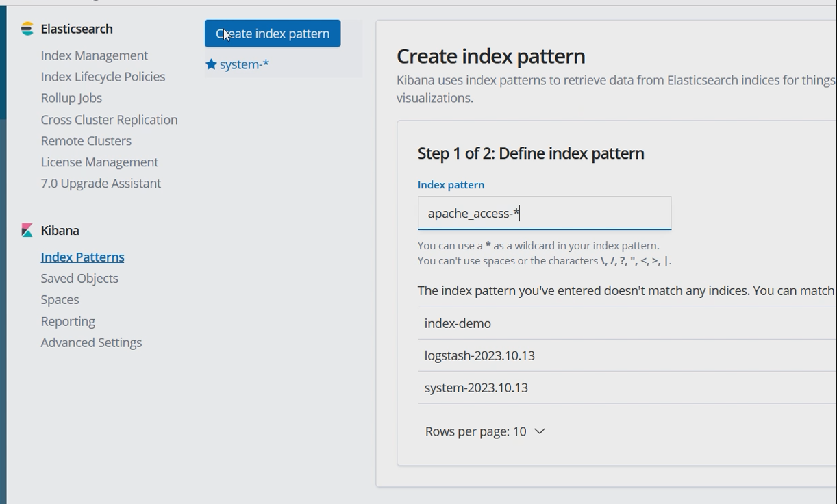Image resolution: width=837 pixels, height=504 pixels.
Task: Navigate to Cross Cluster Replication
Action: 109,120
